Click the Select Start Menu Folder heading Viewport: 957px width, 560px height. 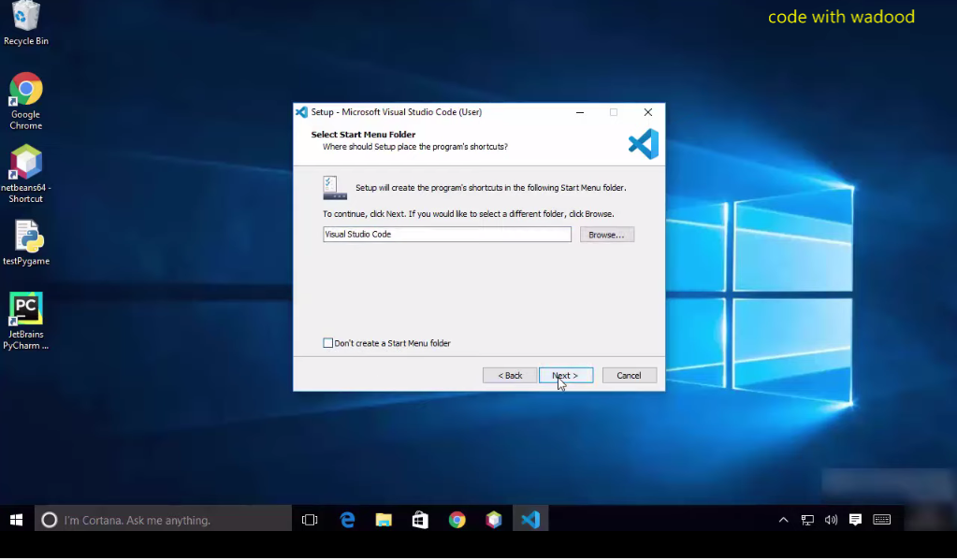tap(363, 135)
